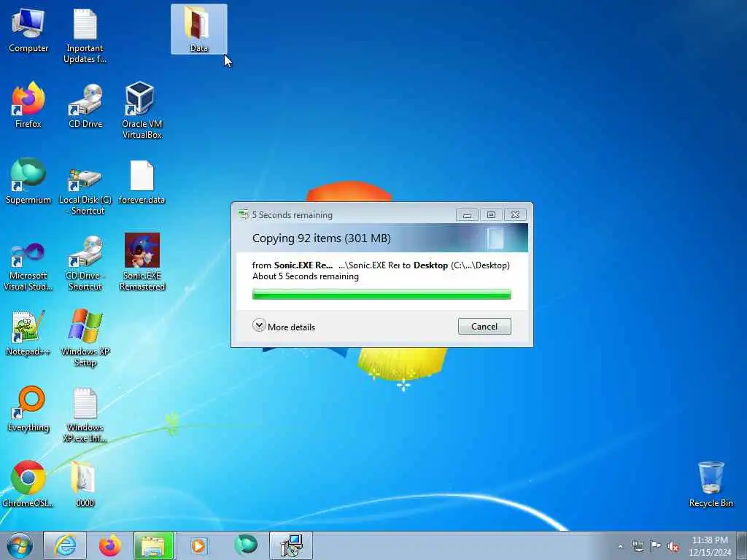Open Firefox from the taskbar

[109, 545]
